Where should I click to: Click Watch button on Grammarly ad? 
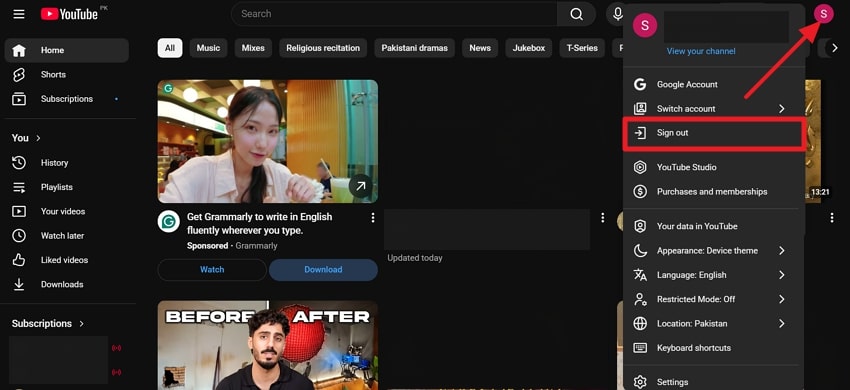pyautogui.click(x=212, y=270)
